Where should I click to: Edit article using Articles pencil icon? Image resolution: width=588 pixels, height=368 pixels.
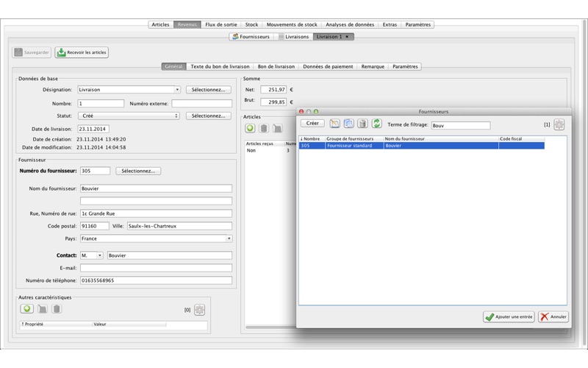pyautogui.click(x=278, y=128)
